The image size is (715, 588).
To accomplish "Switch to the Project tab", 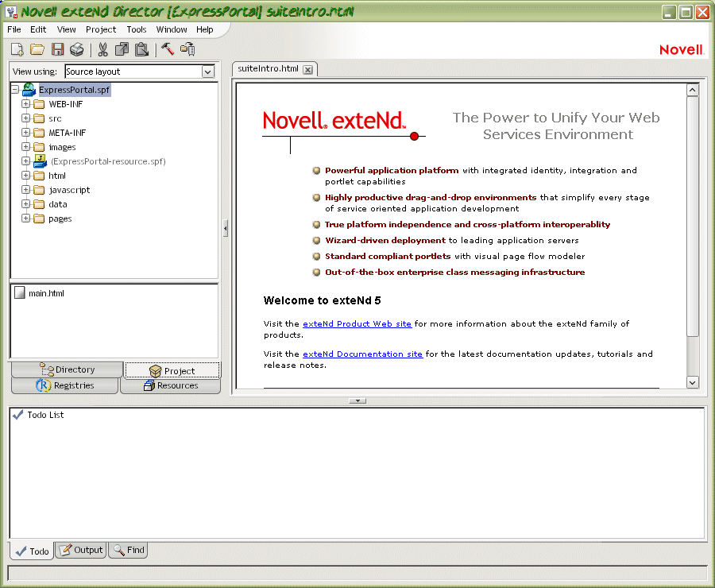I will click(172, 371).
